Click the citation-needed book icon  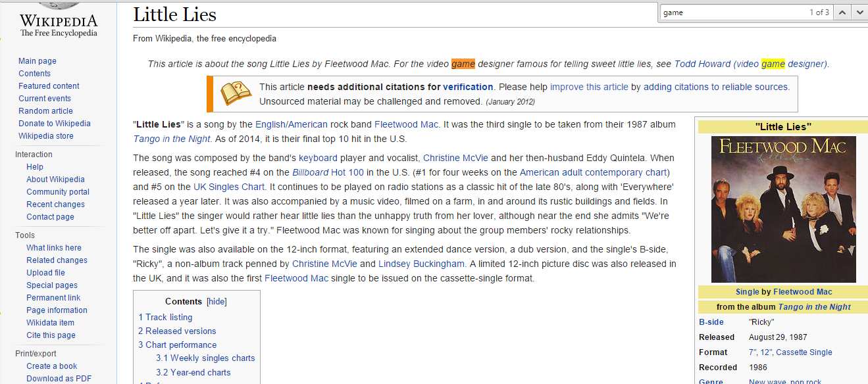click(236, 94)
